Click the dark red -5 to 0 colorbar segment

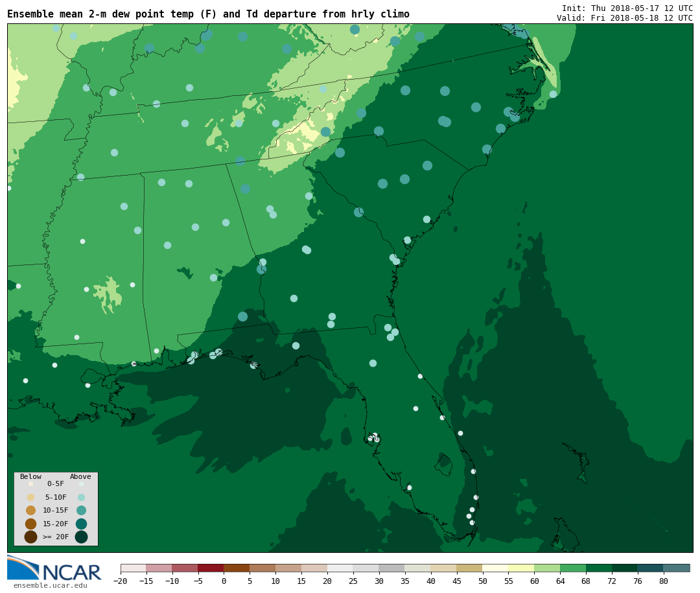211,568
